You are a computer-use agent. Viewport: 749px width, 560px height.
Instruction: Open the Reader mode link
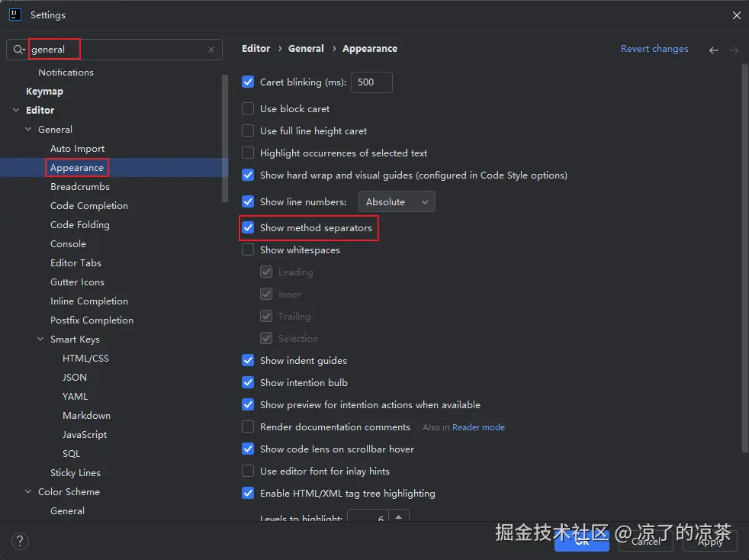(x=478, y=427)
